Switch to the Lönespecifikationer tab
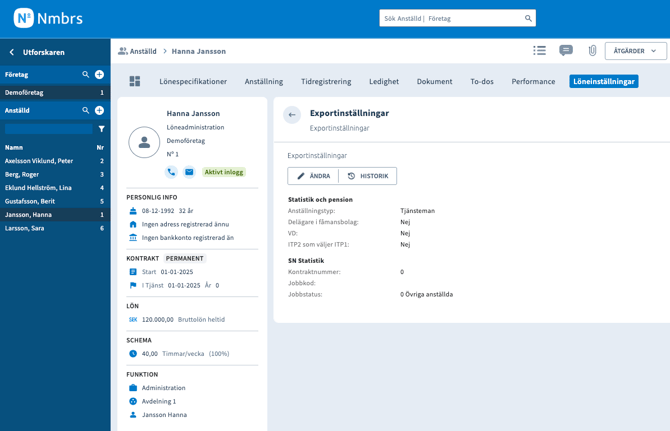 [x=193, y=82]
